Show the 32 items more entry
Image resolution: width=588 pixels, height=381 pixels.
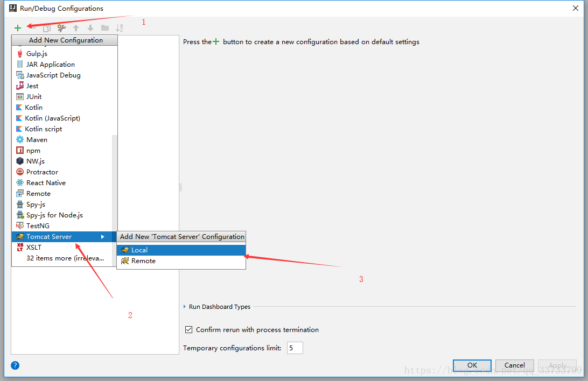[65, 258]
